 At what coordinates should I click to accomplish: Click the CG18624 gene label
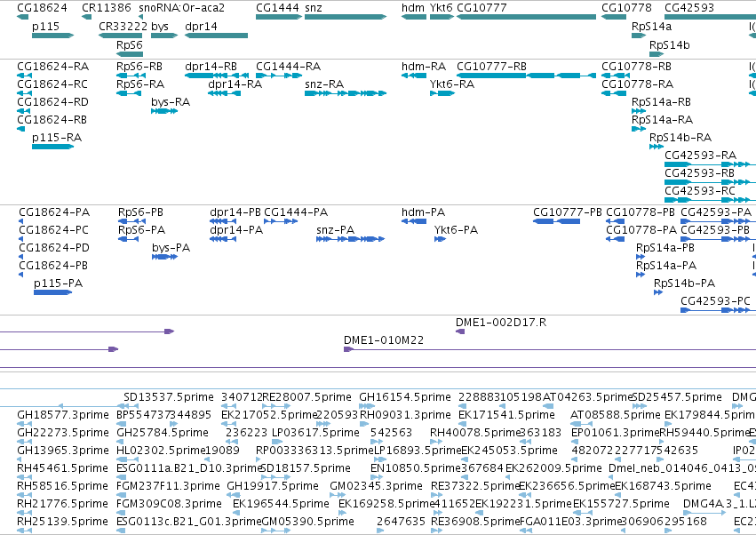pyautogui.click(x=42, y=8)
